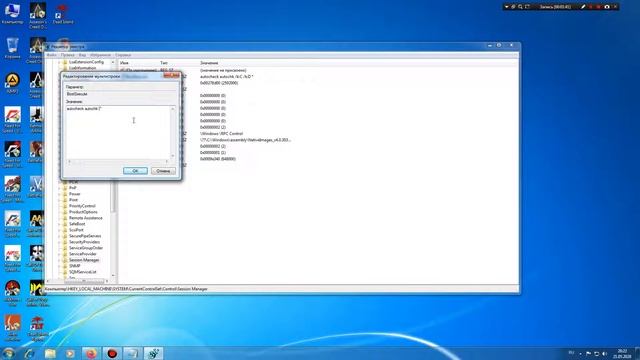Image resolution: width=640 pixels, height=360 pixels.
Task: Click the gear icon on recording toolbar
Action: click(x=513, y=7)
